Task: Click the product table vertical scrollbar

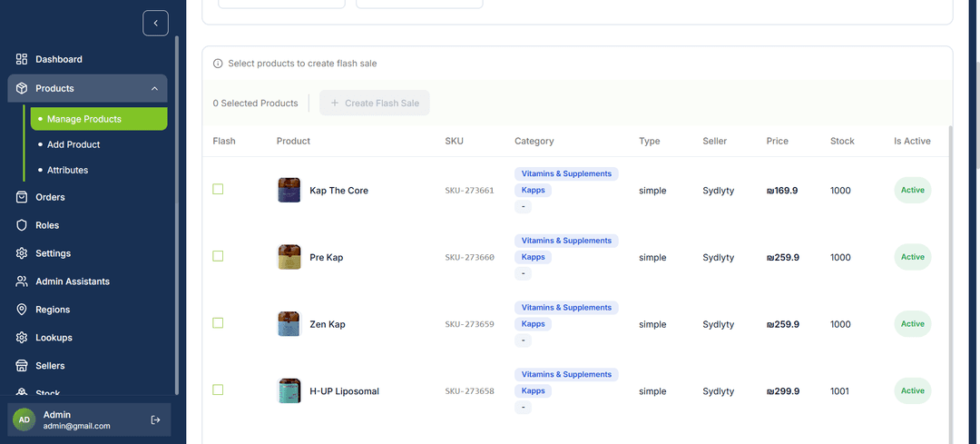Action: (x=950, y=284)
